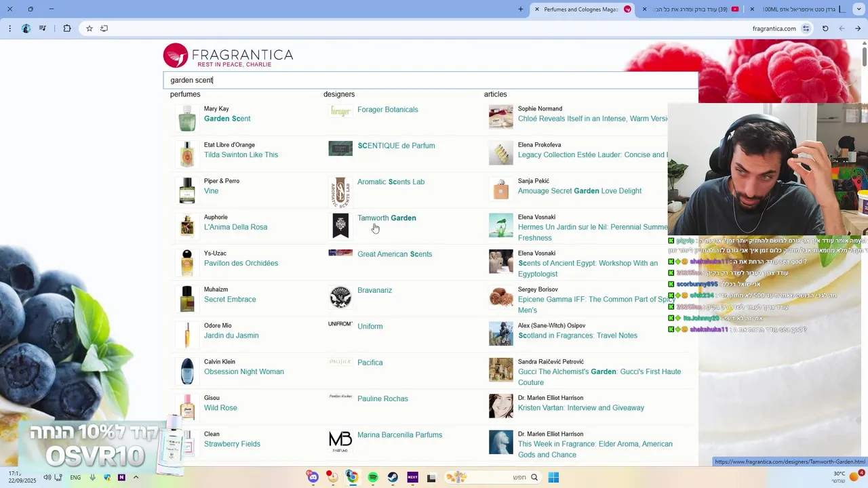
Task: Open Tilda Swinton Like This perfume
Action: point(241,155)
